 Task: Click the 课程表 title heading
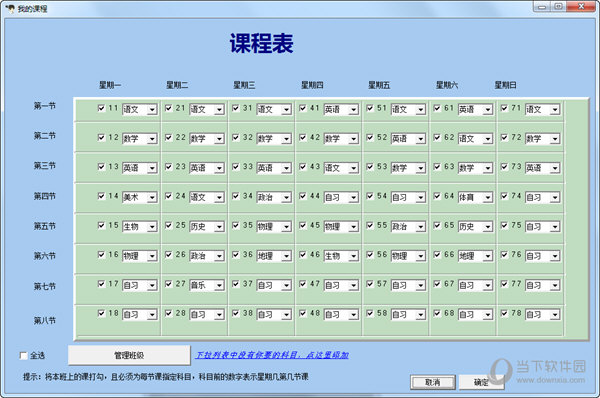(262, 43)
